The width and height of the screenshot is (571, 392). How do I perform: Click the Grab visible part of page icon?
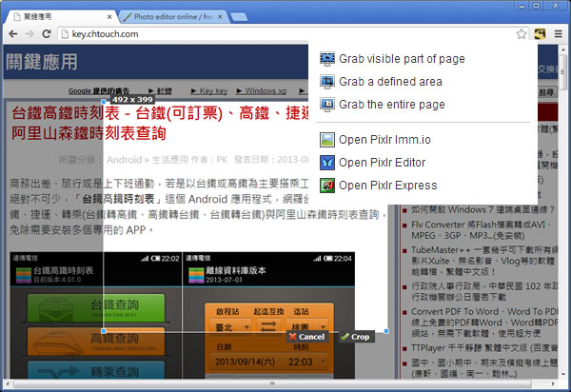coord(327,59)
